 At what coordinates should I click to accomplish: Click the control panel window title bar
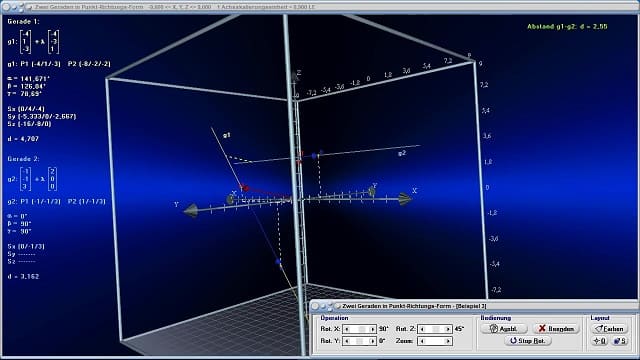(x=473, y=306)
